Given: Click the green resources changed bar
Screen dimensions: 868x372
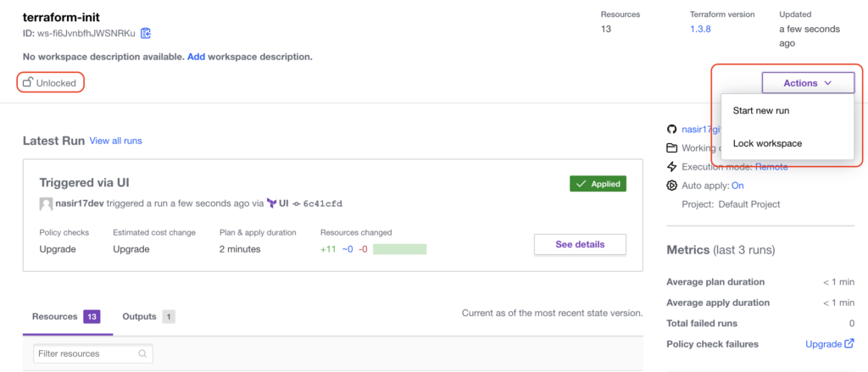Looking at the screenshot, I should click(x=400, y=249).
